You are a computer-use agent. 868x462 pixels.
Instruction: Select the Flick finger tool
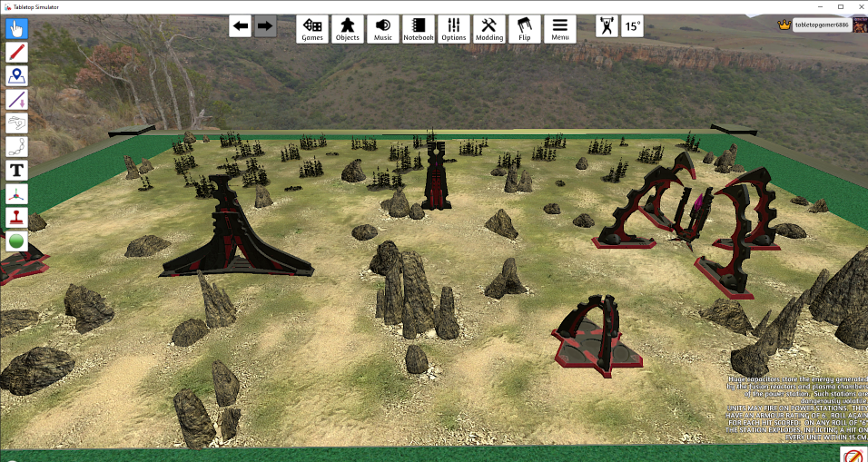[x=16, y=123]
